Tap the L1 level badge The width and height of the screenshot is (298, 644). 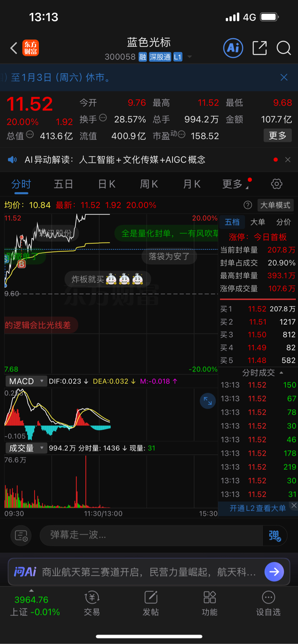[177, 57]
